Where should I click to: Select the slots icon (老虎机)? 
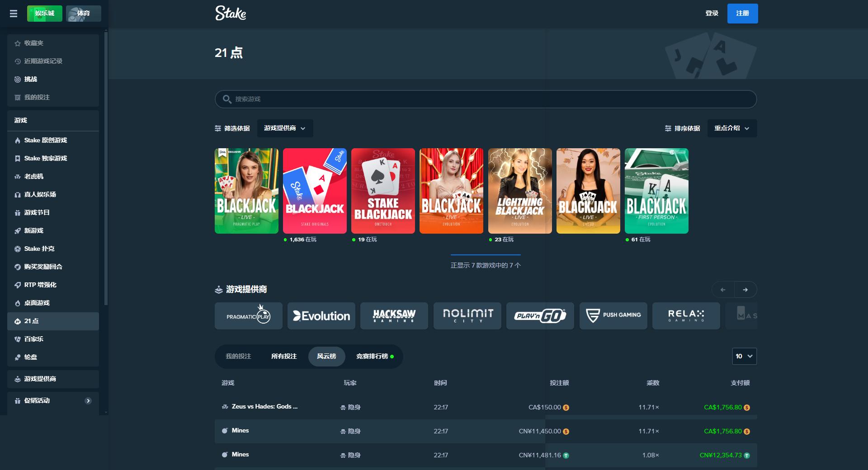pyautogui.click(x=18, y=177)
